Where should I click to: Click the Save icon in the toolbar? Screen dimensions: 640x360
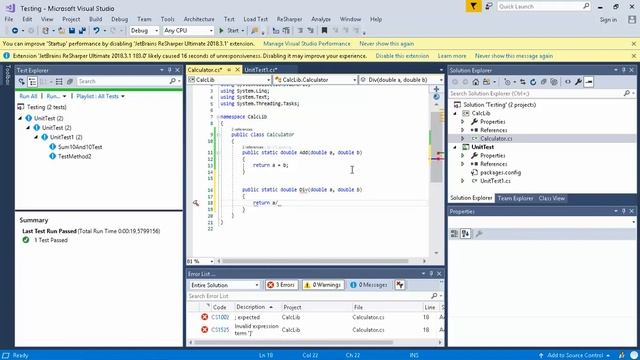click(72, 31)
